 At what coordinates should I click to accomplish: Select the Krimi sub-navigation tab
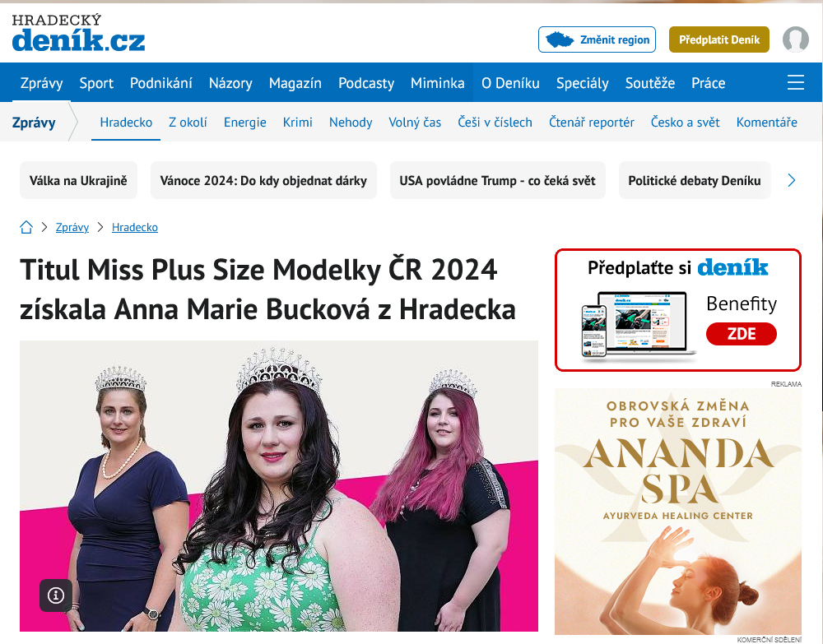(298, 123)
